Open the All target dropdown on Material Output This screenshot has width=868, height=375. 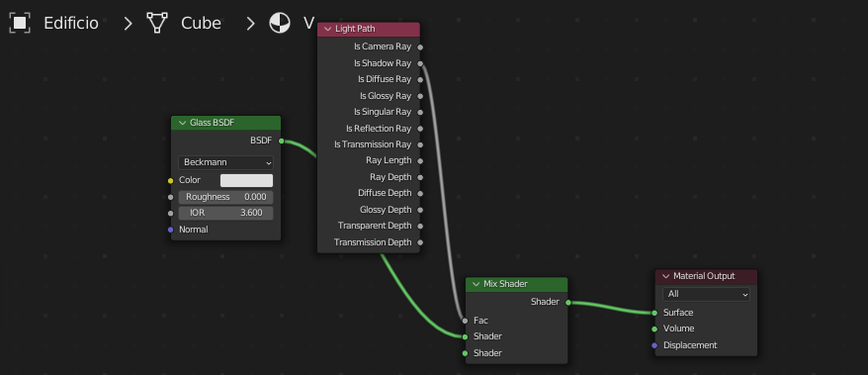[706, 294]
